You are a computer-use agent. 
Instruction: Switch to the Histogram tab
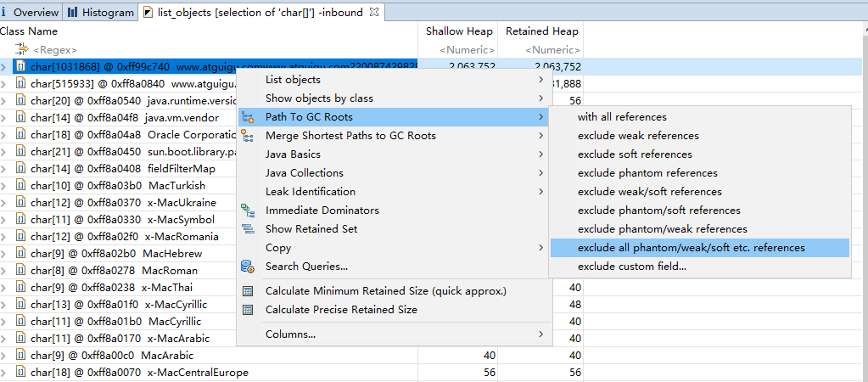point(101,12)
